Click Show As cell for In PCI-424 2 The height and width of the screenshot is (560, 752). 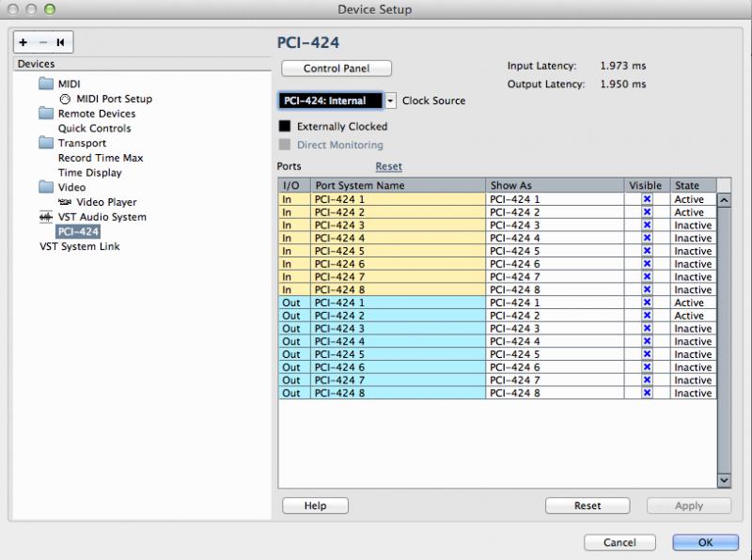(555, 212)
